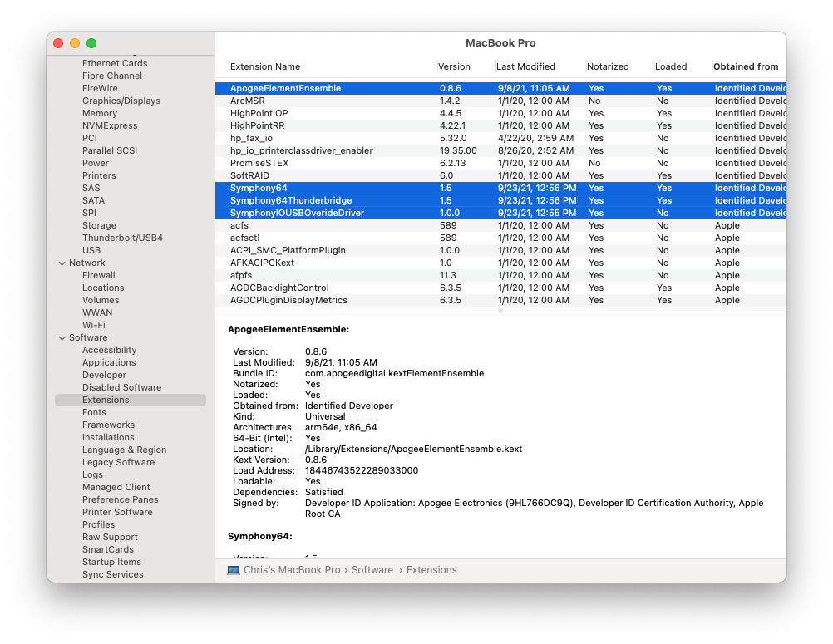The image size is (833, 644).
Task: Click Extensions in the bottom path bar
Action: tap(431, 570)
